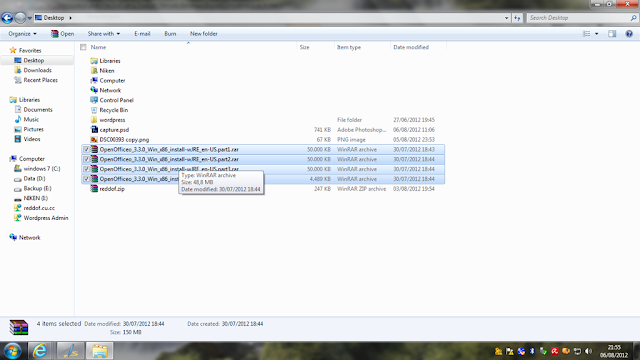Select the Network icon in the file list
This screenshot has height=360, width=640.
pos(94,90)
